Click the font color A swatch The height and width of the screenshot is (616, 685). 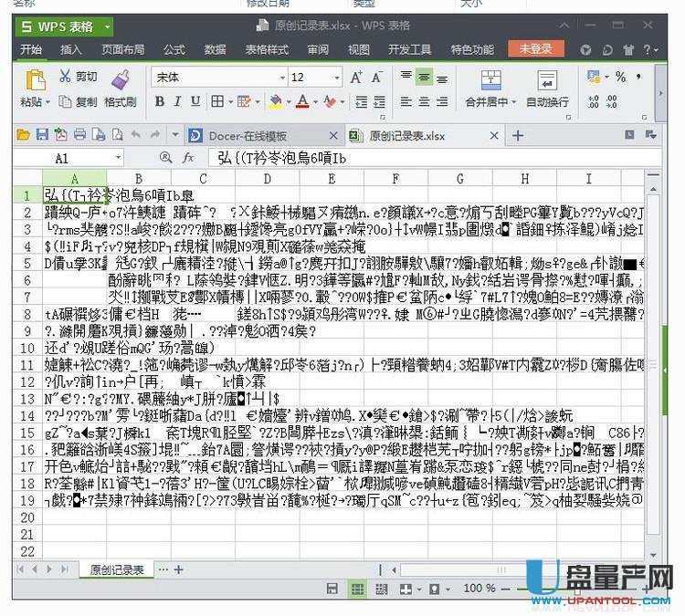click(x=302, y=101)
